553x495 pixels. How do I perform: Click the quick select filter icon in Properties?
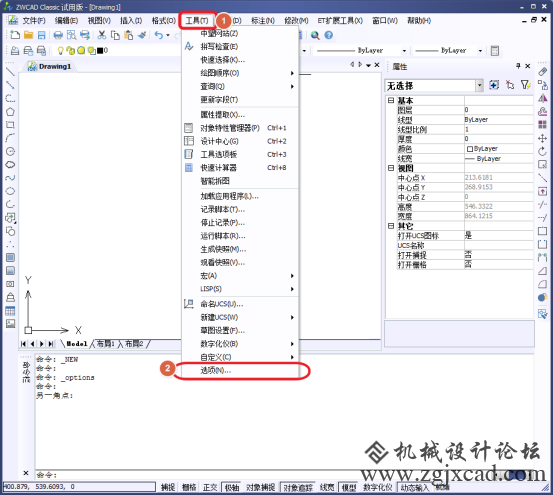[525, 85]
